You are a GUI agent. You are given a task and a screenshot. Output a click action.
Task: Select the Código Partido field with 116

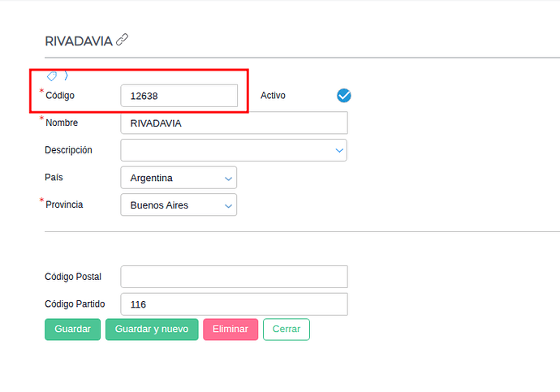pyautogui.click(x=234, y=304)
